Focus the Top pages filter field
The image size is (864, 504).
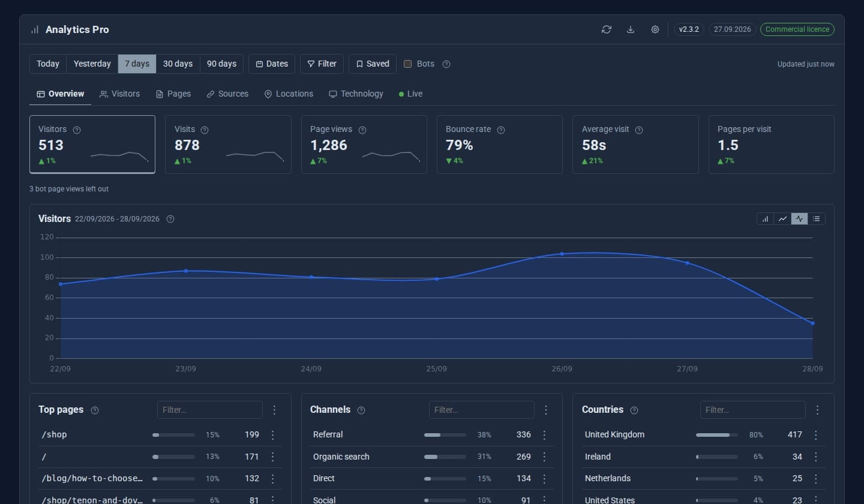[210, 410]
